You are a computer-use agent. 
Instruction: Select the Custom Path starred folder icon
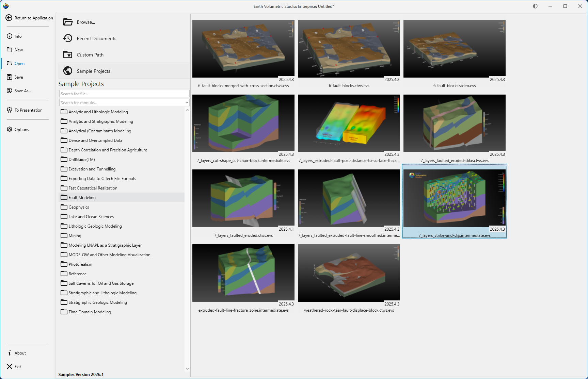click(x=68, y=55)
